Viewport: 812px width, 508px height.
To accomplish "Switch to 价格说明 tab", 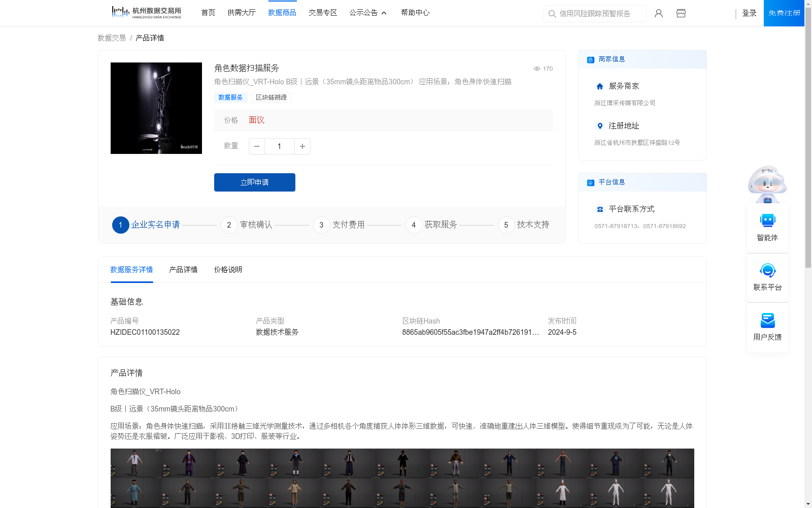I will [228, 270].
